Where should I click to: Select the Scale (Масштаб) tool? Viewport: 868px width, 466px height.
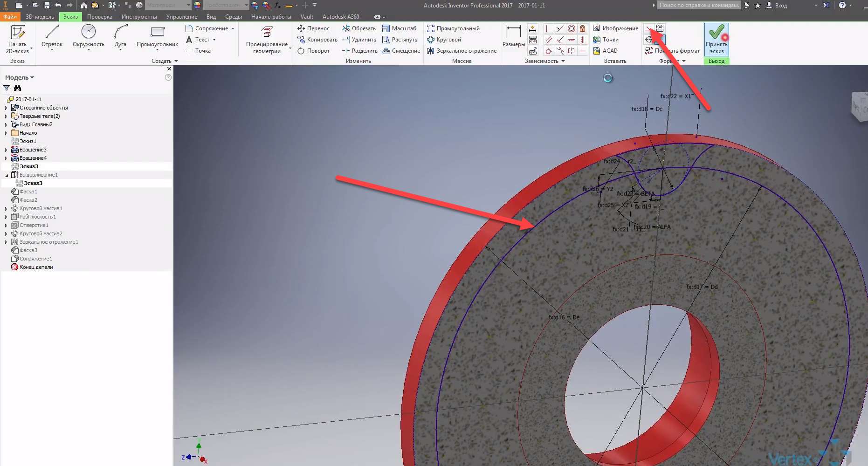399,28
